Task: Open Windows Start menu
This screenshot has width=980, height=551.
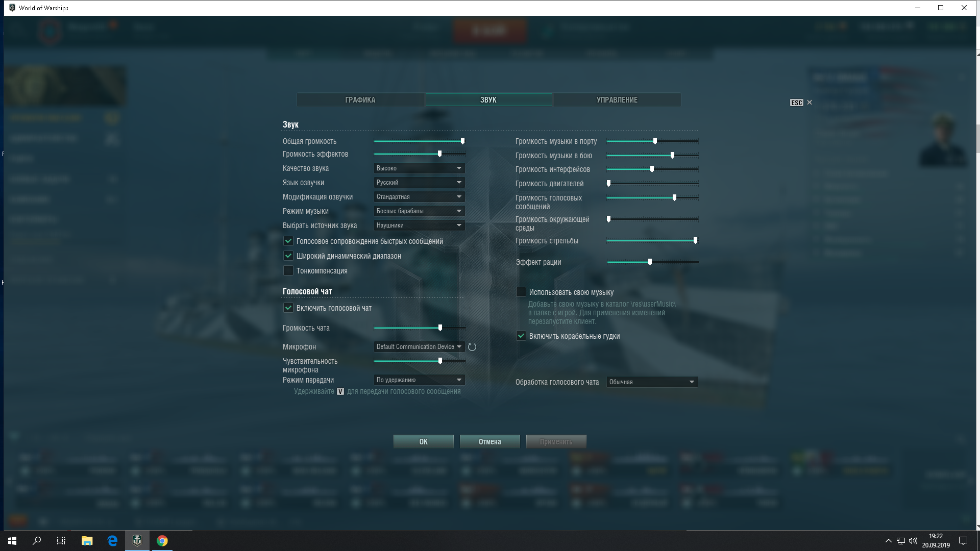Action: point(12,541)
